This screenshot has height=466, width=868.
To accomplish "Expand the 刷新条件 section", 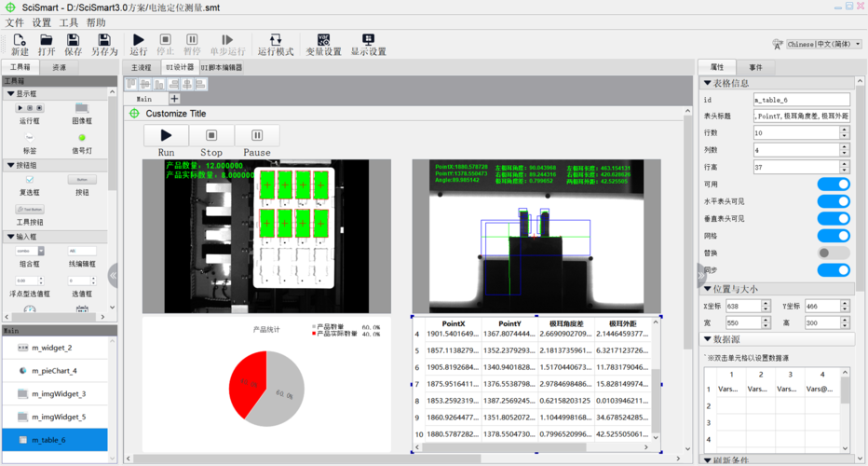I will tap(708, 459).
